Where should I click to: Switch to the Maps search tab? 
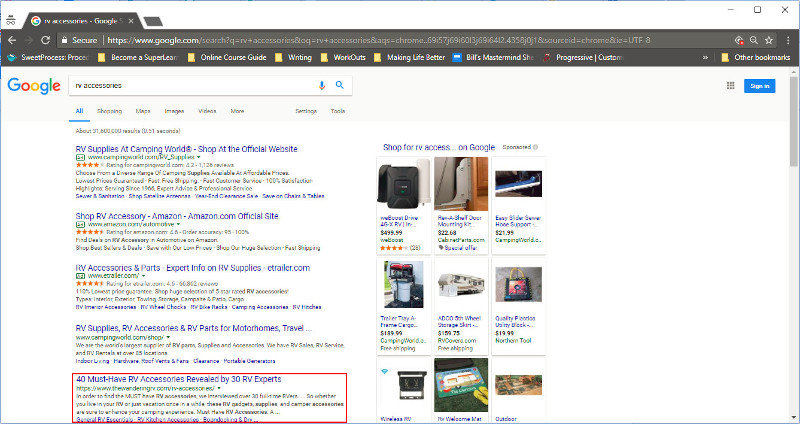pos(143,111)
